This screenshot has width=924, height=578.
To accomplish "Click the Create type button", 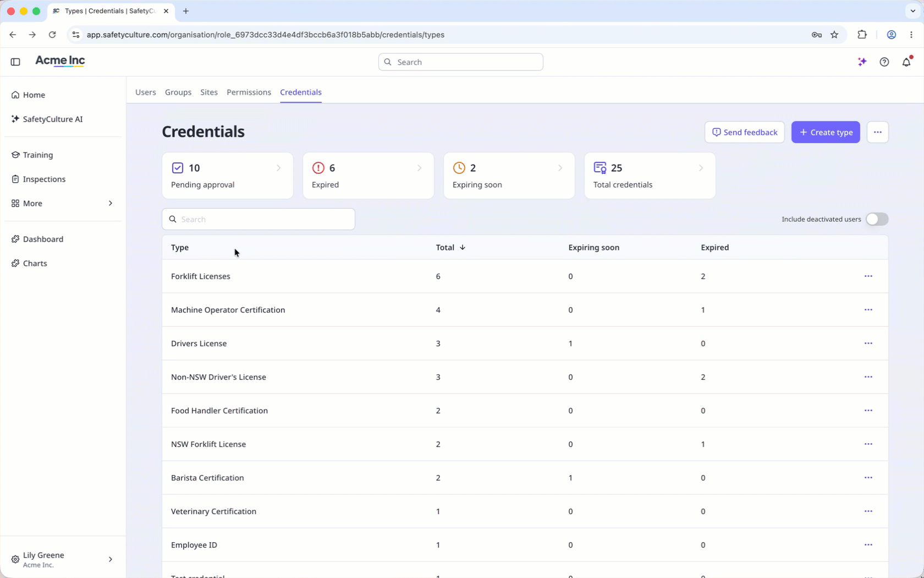I will click(826, 132).
